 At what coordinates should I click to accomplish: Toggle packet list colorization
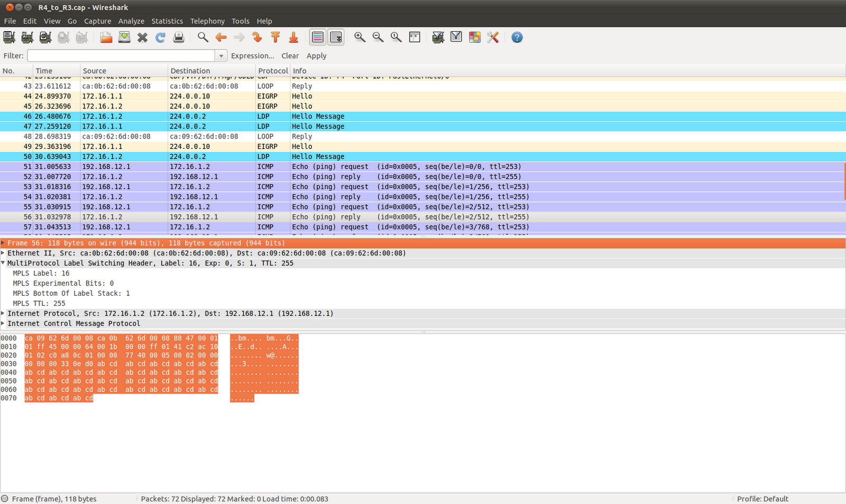[318, 37]
